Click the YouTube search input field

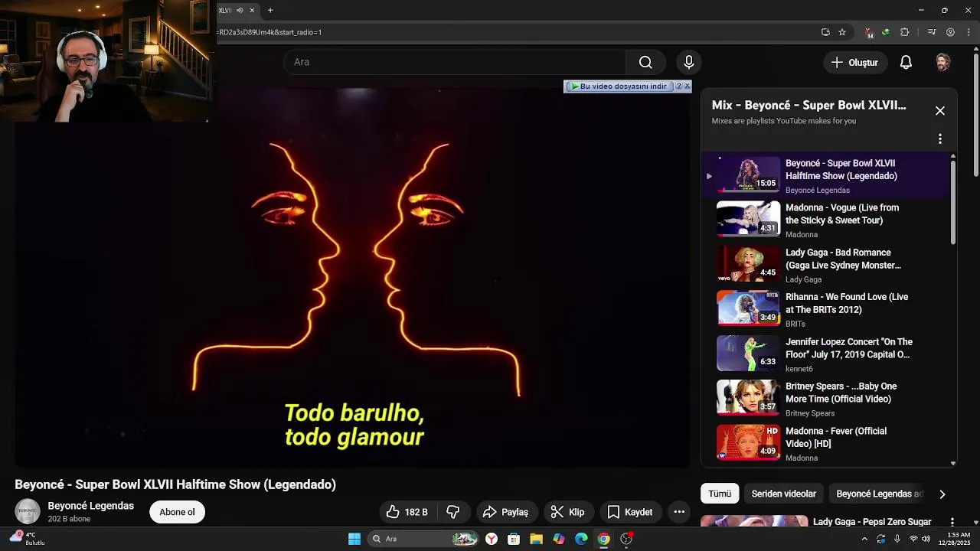click(455, 62)
